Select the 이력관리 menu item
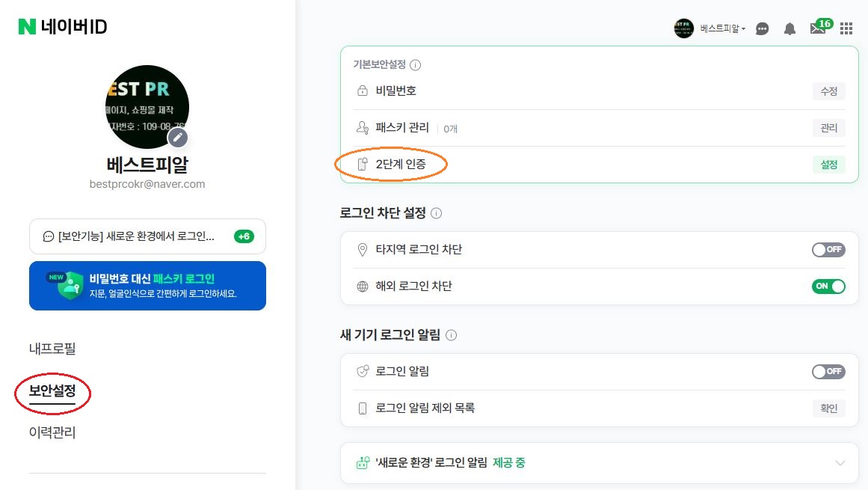868x490 pixels. (x=52, y=432)
